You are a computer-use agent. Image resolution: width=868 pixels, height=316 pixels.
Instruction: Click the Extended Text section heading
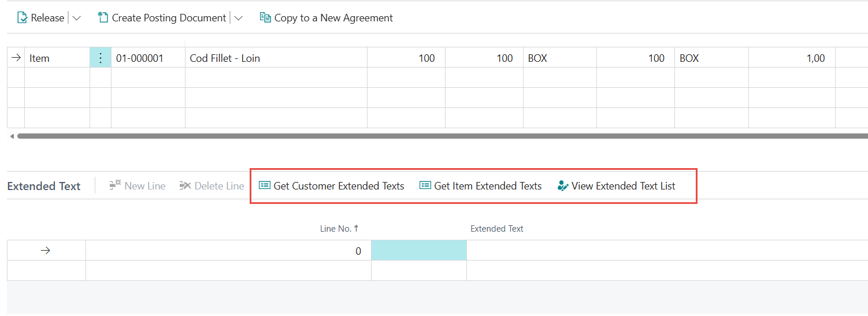coord(44,186)
